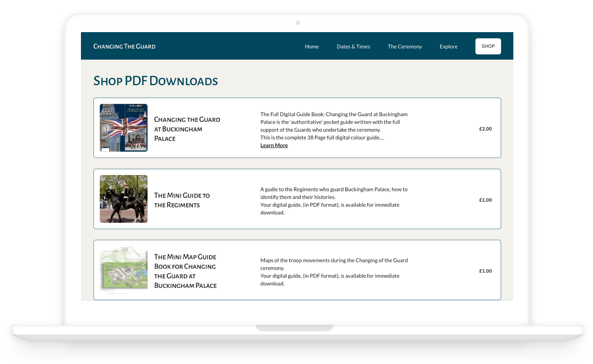Image resolution: width=593 pixels, height=364 pixels.
Task: Open the mounted horse guard thumbnail
Action: coord(124,199)
